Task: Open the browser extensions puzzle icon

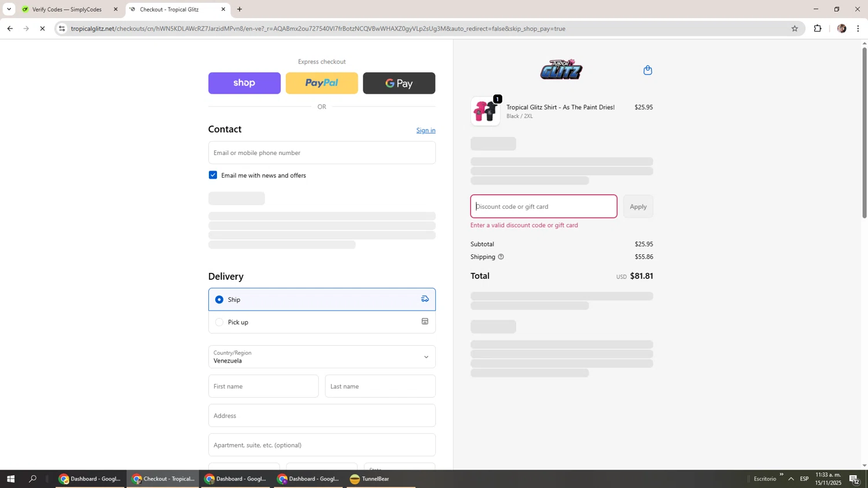Action: [818, 28]
